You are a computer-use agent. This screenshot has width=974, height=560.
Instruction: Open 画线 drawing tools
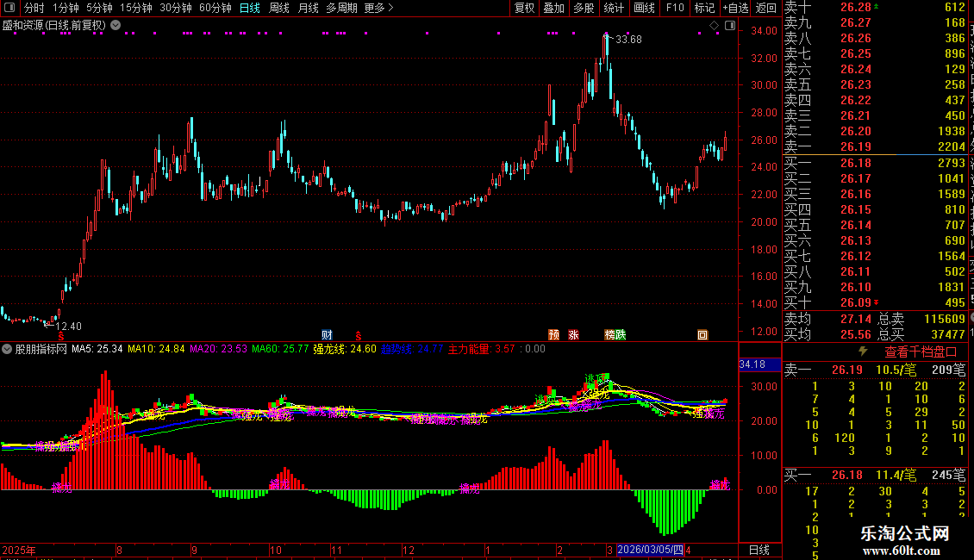644,8
